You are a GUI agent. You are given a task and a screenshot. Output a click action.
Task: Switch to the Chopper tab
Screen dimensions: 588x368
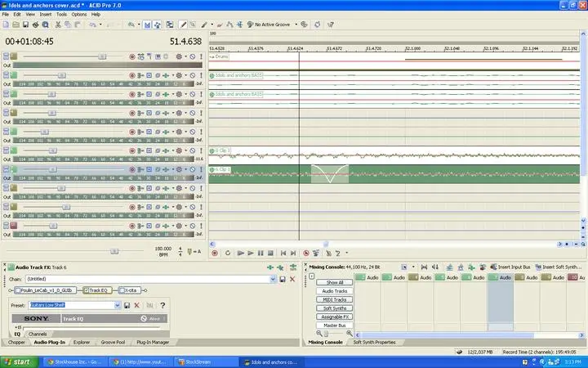(16, 343)
